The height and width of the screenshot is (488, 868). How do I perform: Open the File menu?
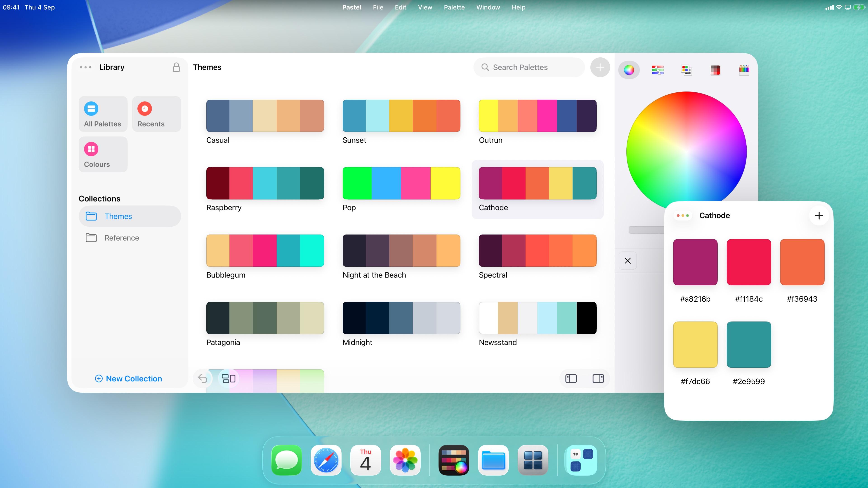point(378,7)
